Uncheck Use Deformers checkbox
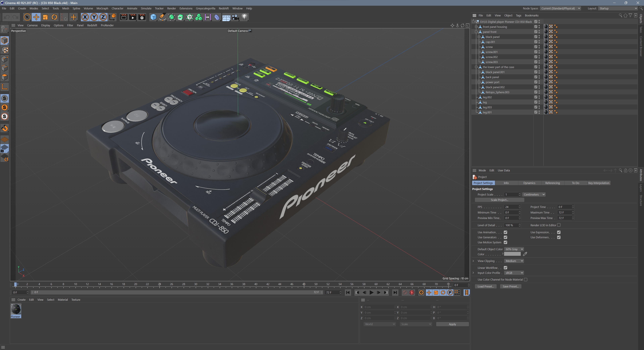Screen dimensions: 644x350 point(559,237)
